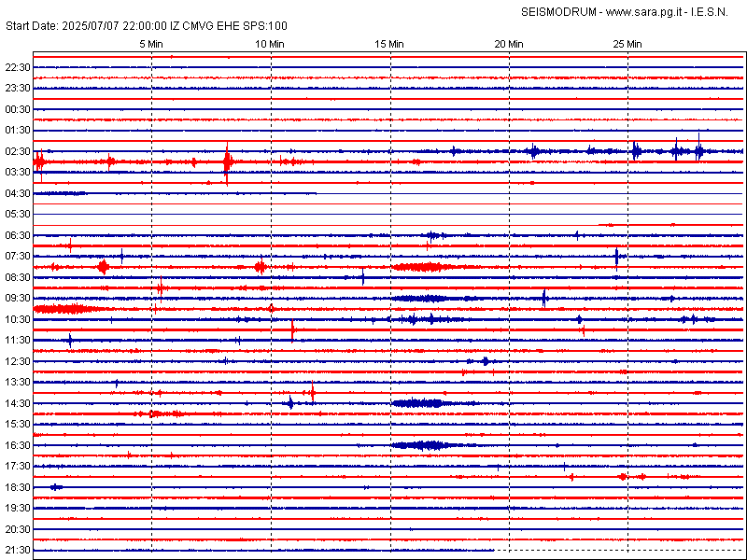Viewport: 747px width, 560px height.
Task: Click the "5 Min" axis label
Action: pyautogui.click(x=151, y=44)
